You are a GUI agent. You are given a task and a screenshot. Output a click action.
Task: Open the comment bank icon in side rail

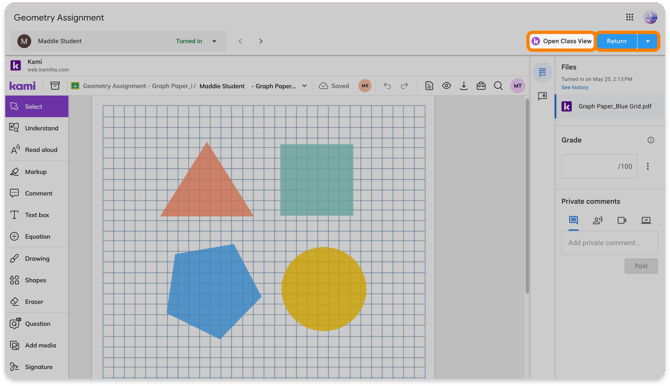point(542,96)
